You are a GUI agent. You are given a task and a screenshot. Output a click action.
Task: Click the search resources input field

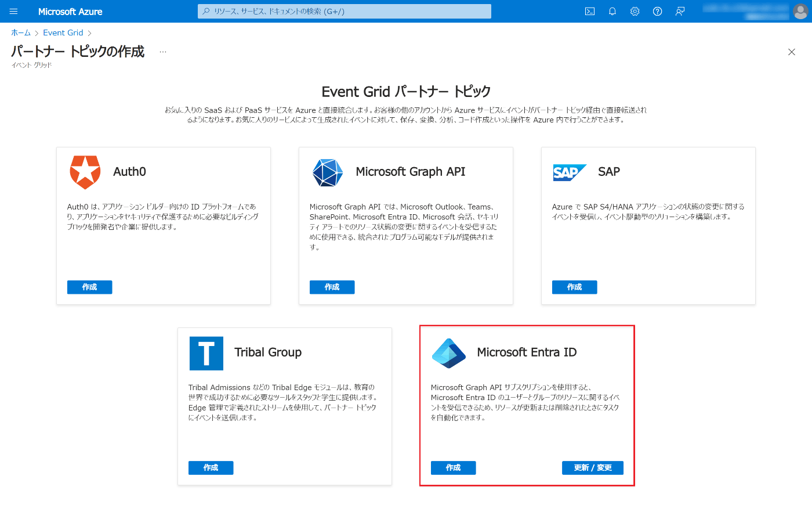click(x=345, y=11)
